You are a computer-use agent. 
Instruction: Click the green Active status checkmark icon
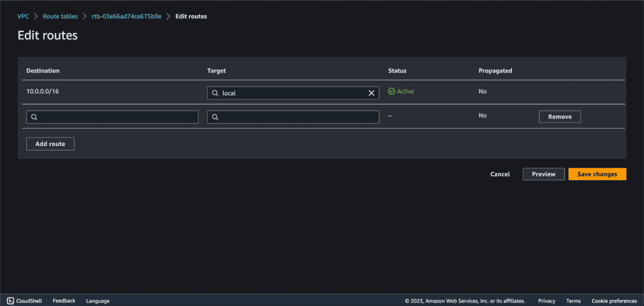point(392,91)
